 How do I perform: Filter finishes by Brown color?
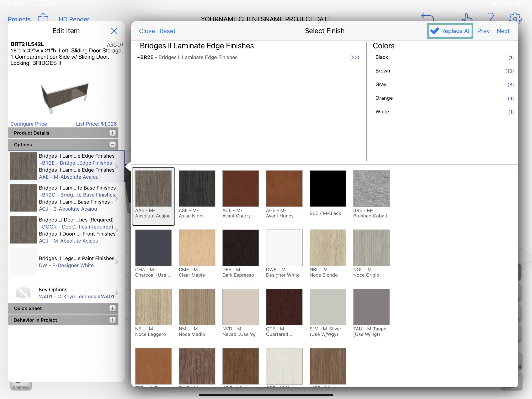click(444, 71)
